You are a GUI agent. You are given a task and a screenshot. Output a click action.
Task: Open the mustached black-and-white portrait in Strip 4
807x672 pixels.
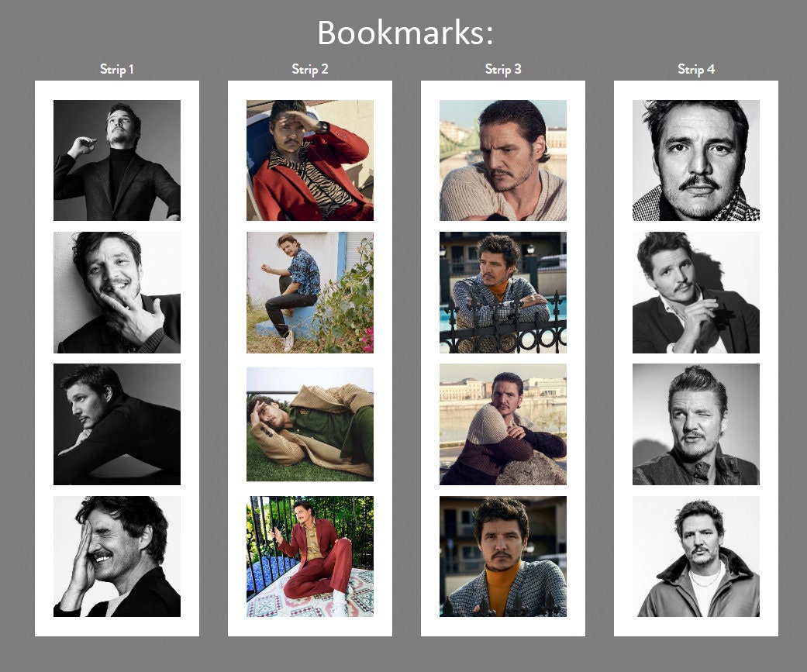click(x=695, y=160)
